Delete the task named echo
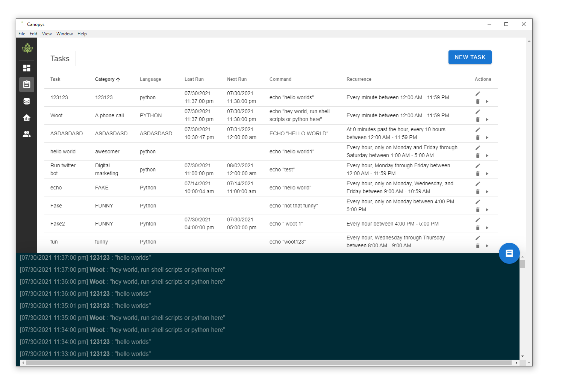The image size is (562, 392). pyautogui.click(x=478, y=192)
